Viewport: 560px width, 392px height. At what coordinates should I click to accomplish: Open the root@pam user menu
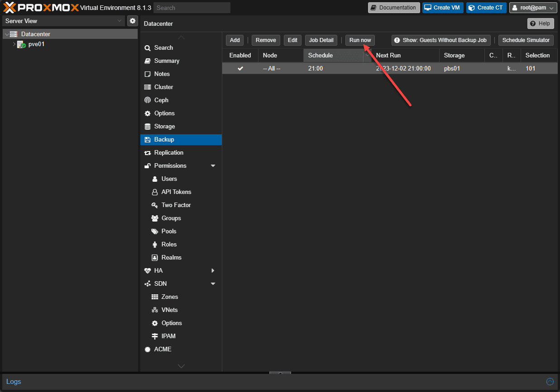pyautogui.click(x=533, y=8)
